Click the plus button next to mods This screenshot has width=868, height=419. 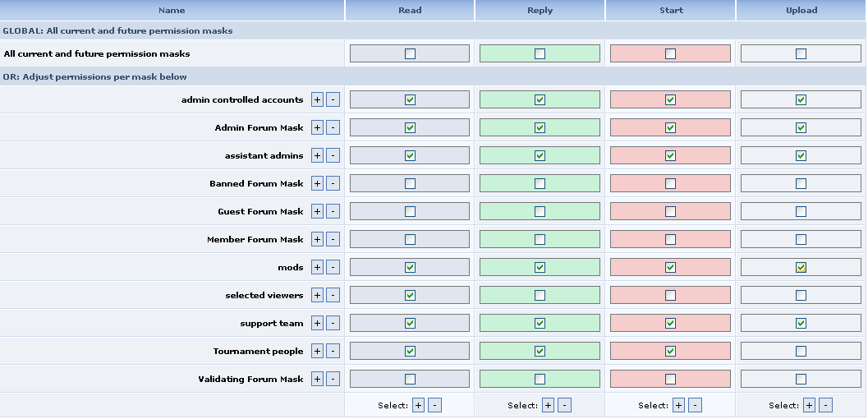point(317,268)
